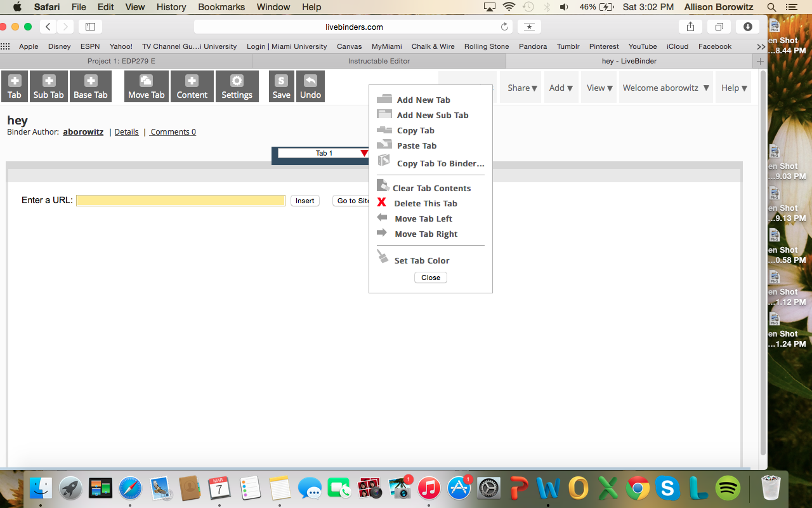
Task: Select the Sub Tab tool
Action: [x=48, y=86]
